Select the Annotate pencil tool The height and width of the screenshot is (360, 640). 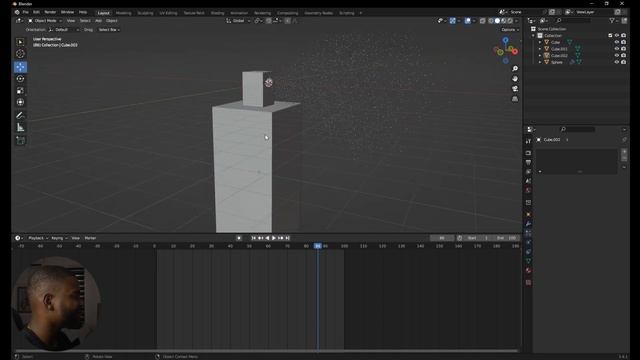pos(20,116)
